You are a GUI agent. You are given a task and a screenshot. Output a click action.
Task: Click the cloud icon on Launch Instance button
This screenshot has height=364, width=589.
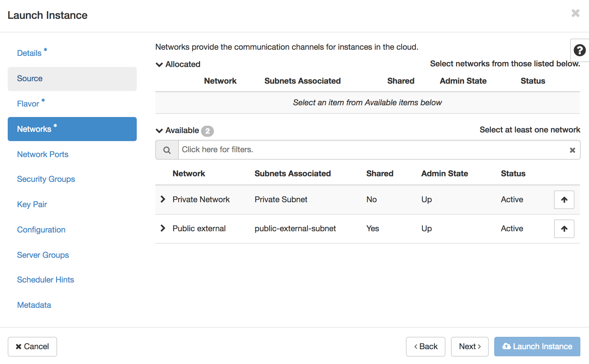pyautogui.click(x=507, y=346)
